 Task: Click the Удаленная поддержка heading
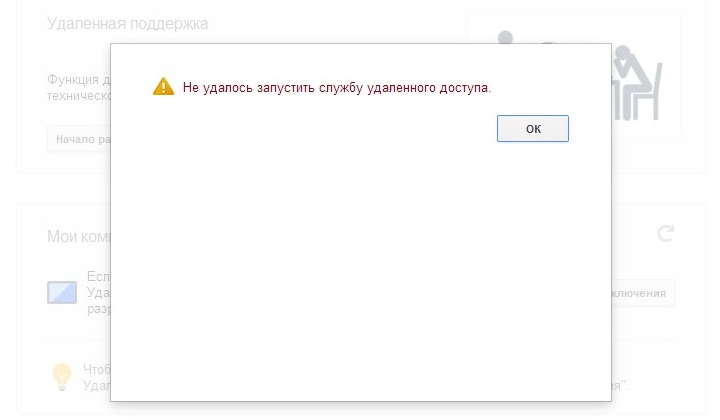click(x=127, y=24)
